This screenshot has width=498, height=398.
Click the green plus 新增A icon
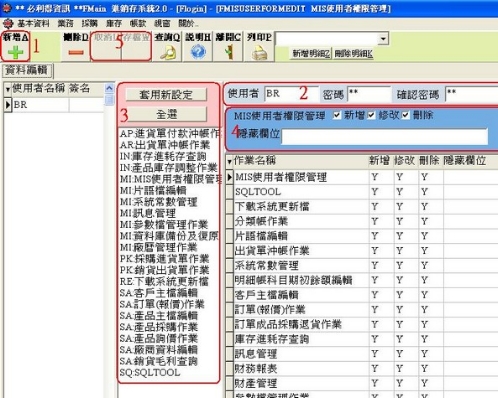pos(15,52)
